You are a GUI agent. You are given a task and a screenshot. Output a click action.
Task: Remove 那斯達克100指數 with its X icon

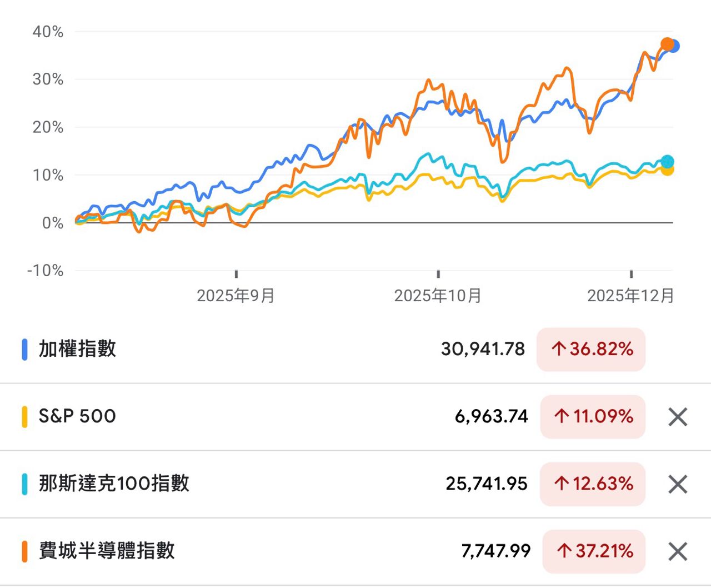pyautogui.click(x=678, y=484)
